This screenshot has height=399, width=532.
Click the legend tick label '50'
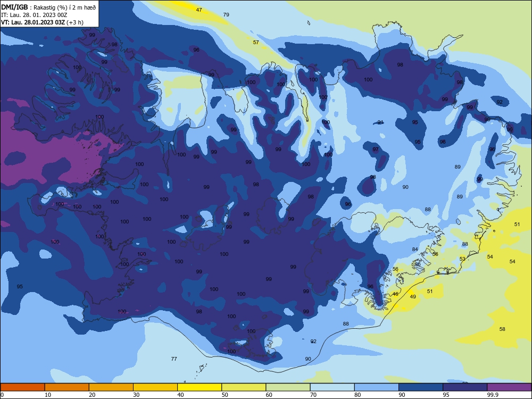pos(225,395)
